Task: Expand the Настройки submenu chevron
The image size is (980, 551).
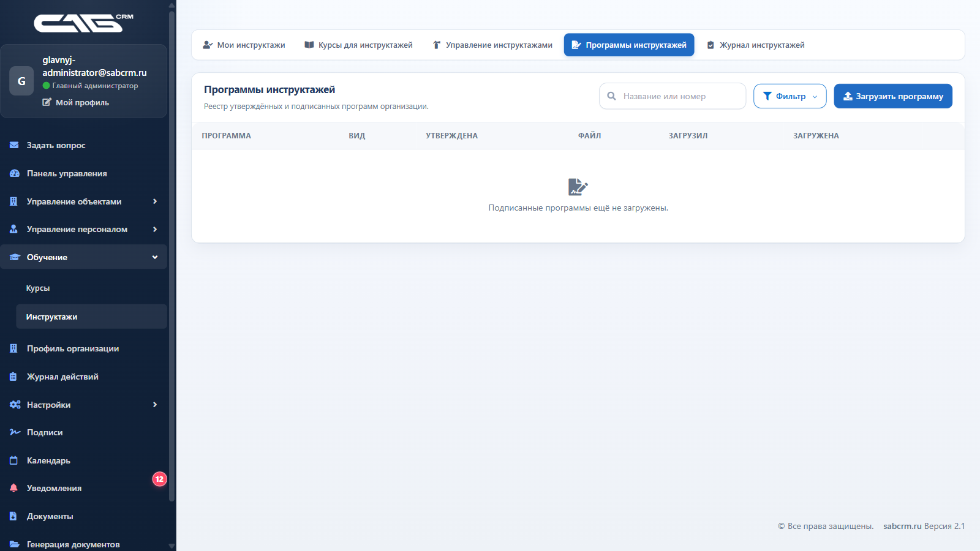Action: pos(155,405)
